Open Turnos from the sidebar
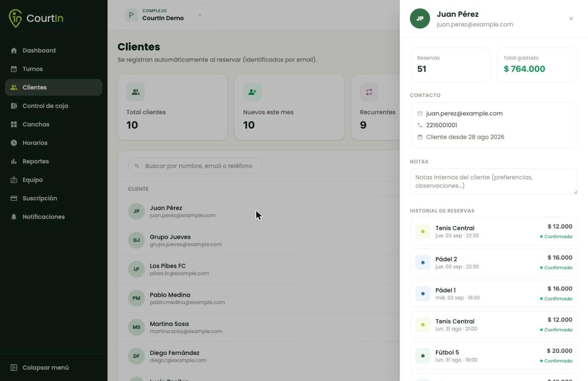Image resolution: width=588 pixels, height=381 pixels. 54,69
